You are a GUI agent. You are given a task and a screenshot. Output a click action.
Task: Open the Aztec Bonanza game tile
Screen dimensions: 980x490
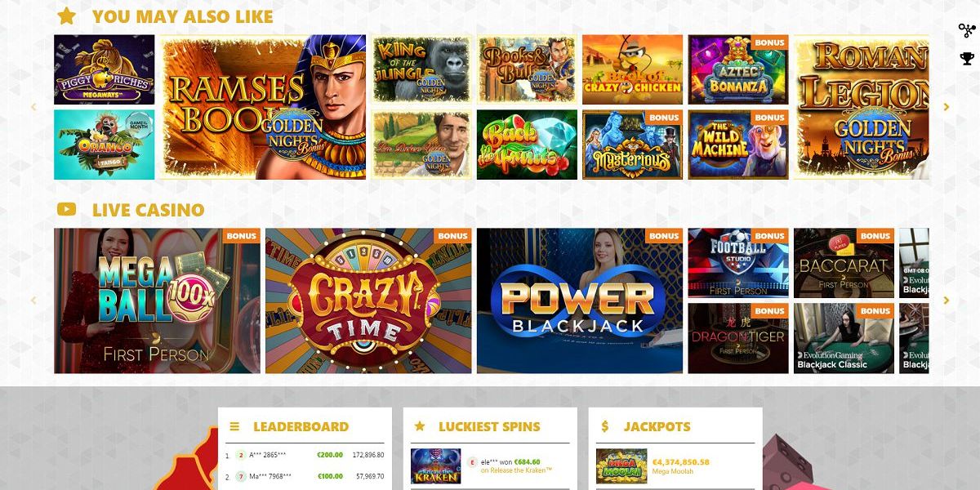[x=738, y=69]
